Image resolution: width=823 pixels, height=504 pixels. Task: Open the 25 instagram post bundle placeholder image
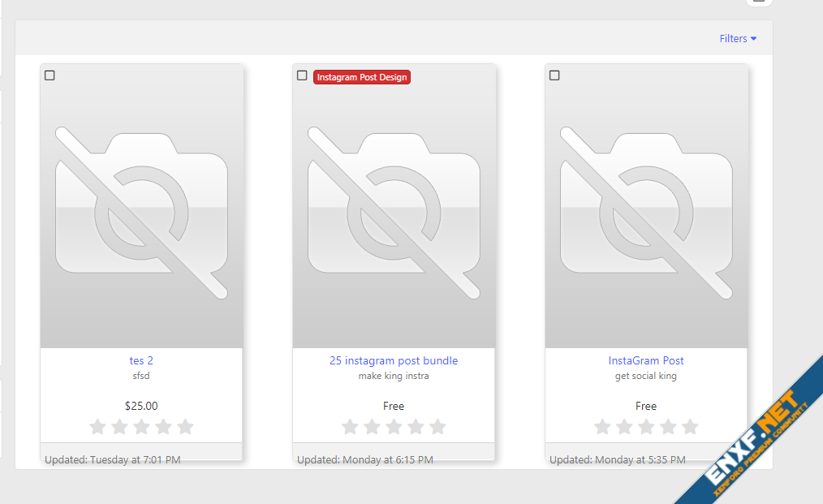click(394, 211)
